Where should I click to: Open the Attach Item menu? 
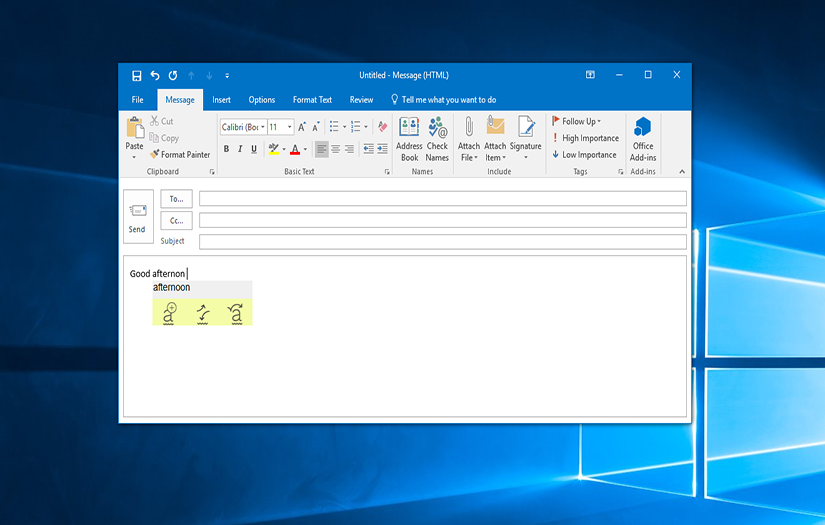[x=495, y=139]
